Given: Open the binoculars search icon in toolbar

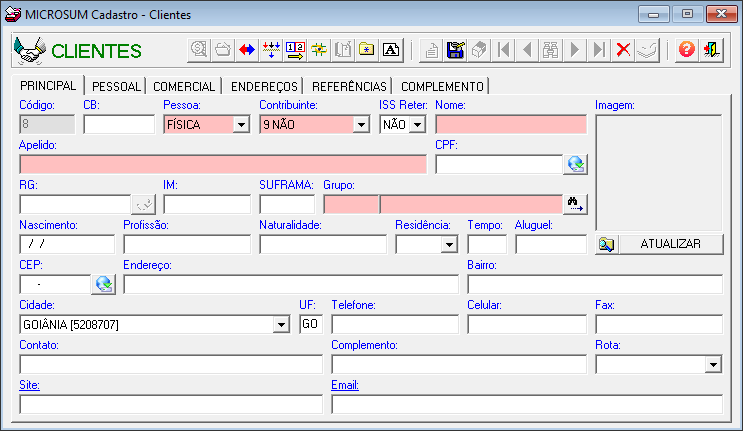Looking at the screenshot, I should tap(551, 50).
